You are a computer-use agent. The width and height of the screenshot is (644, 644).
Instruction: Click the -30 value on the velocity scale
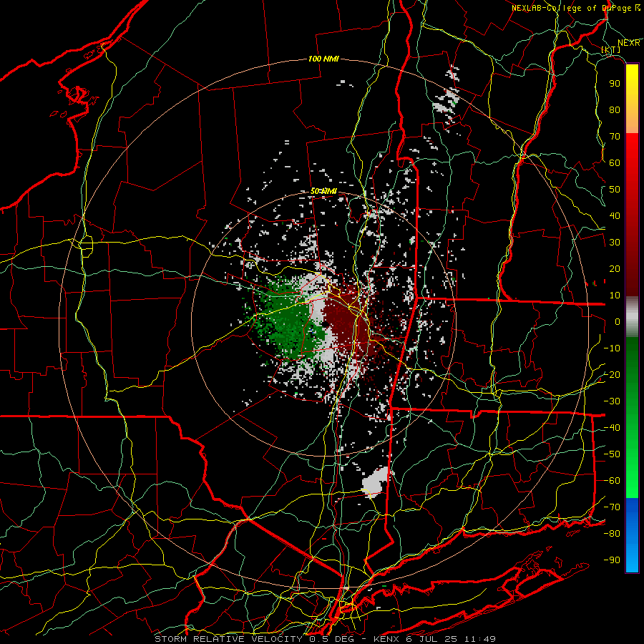612,401
